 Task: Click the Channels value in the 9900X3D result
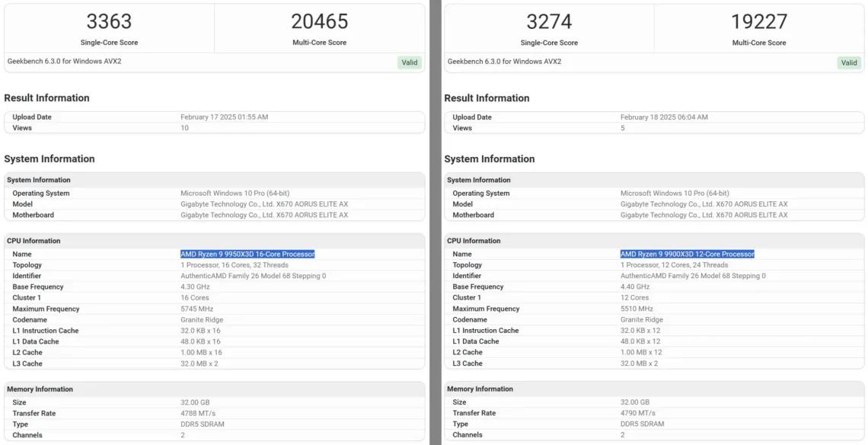click(x=622, y=435)
